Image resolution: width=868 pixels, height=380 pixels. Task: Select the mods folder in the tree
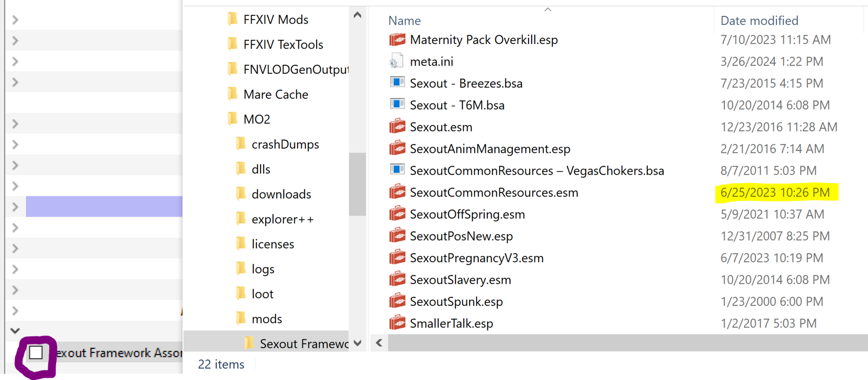(x=267, y=319)
